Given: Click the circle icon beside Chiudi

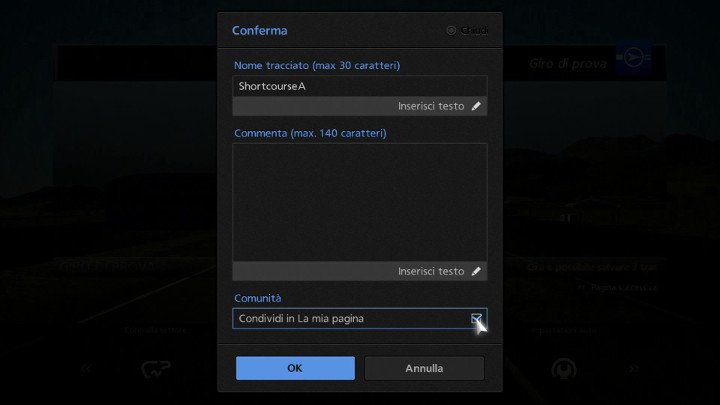Looking at the screenshot, I should (x=451, y=30).
